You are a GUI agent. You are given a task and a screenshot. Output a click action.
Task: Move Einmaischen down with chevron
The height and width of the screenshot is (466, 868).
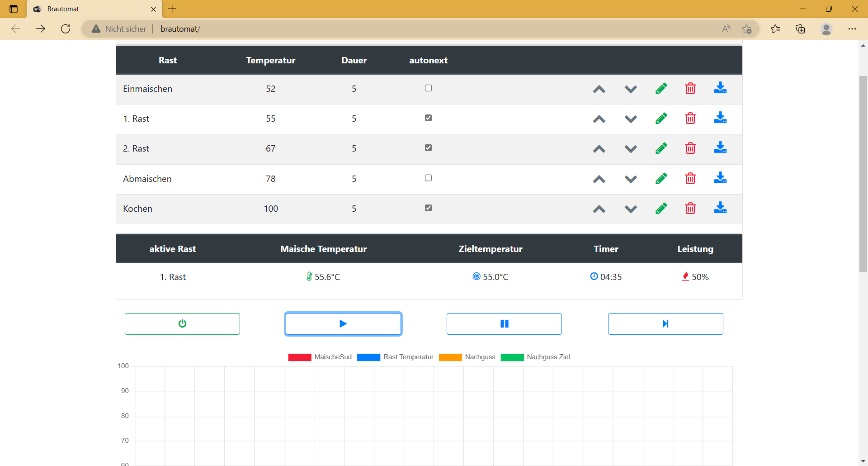click(x=631, y=89)
